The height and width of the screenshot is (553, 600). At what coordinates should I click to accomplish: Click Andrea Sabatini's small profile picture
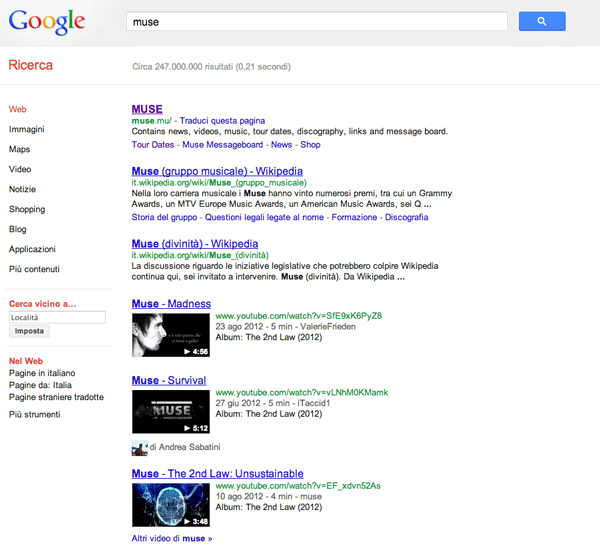point(139,448)
